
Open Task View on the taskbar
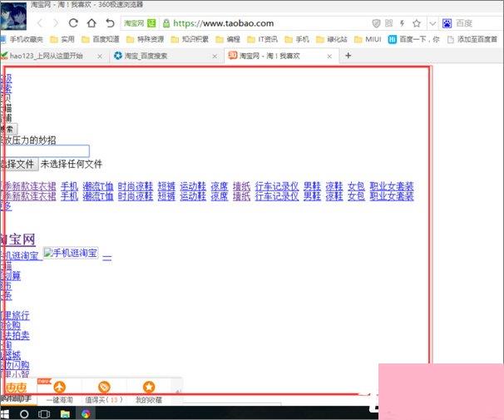(x=44, y=414)
